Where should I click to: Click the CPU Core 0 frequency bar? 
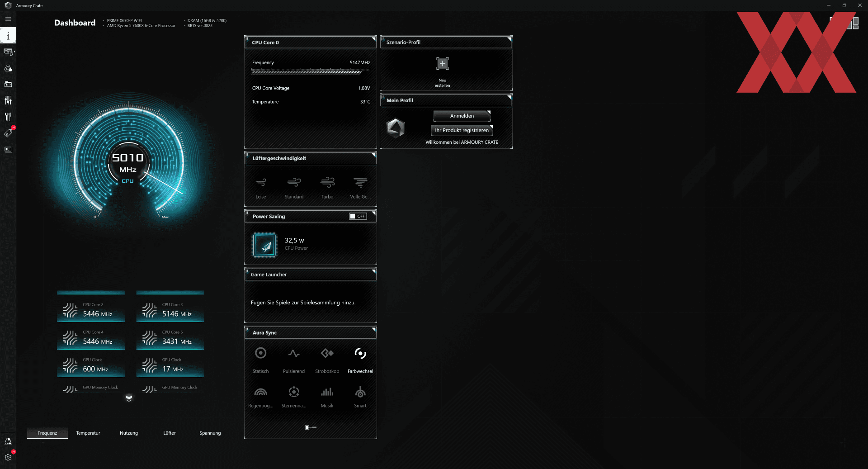pos(311,71)
